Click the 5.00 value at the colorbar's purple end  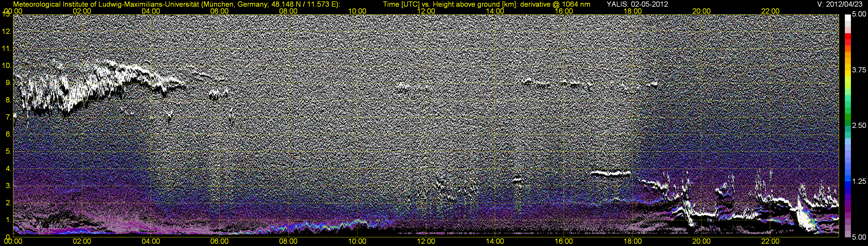pyautogui.click(x=859, y=237)
